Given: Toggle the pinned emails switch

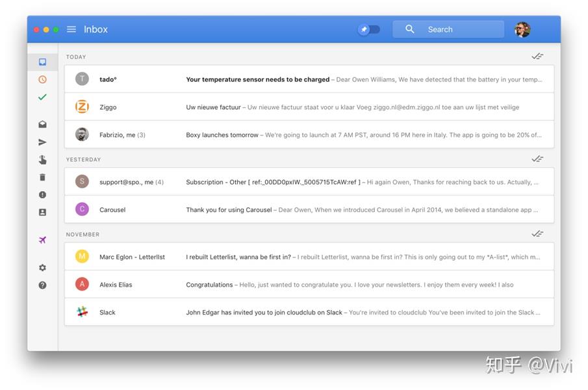Looking at the screenshot, I should pyautogui.click(x=369, y=29).
